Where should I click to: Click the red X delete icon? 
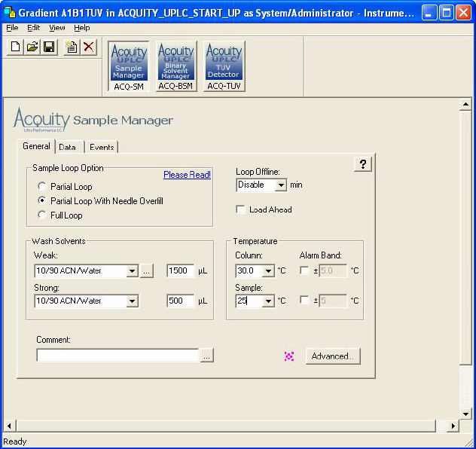click(89, 47)
